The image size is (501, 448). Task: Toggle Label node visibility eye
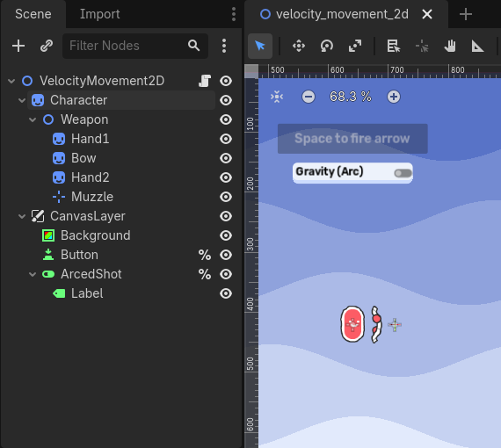pos(226,293)
